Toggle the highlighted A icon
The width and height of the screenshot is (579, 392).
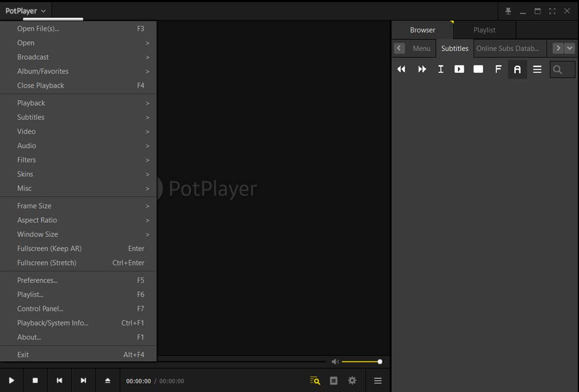[x=517, y=69]
